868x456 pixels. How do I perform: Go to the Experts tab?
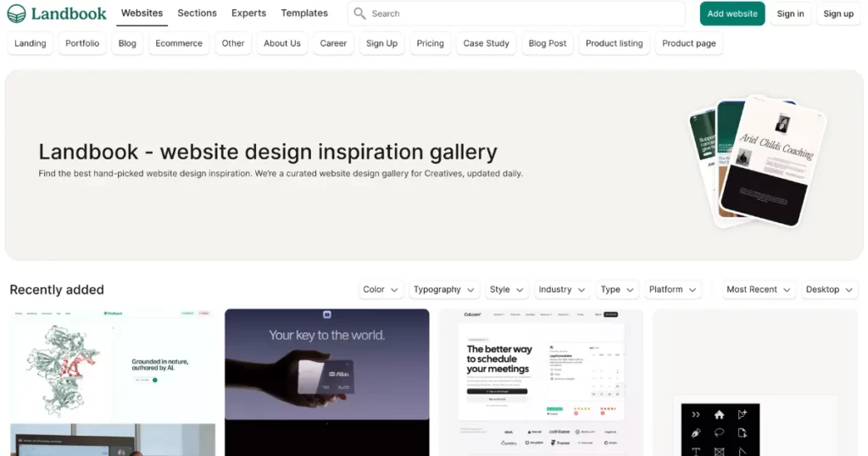tap(248, 14)
